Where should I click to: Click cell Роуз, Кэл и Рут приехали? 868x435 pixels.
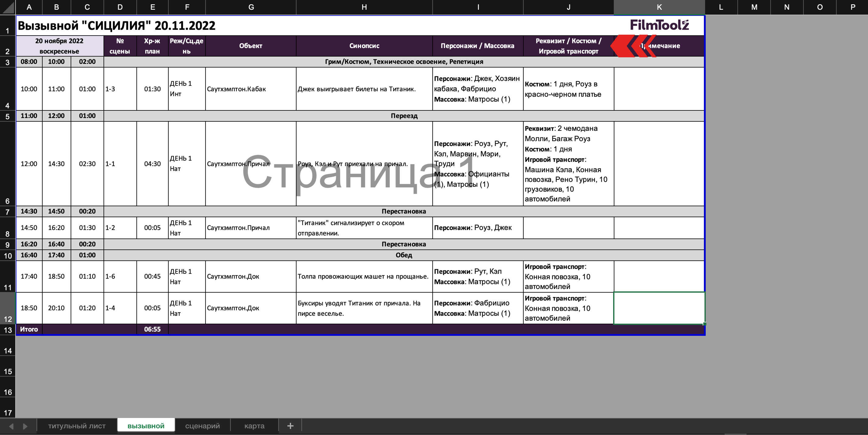coord(364,164)
